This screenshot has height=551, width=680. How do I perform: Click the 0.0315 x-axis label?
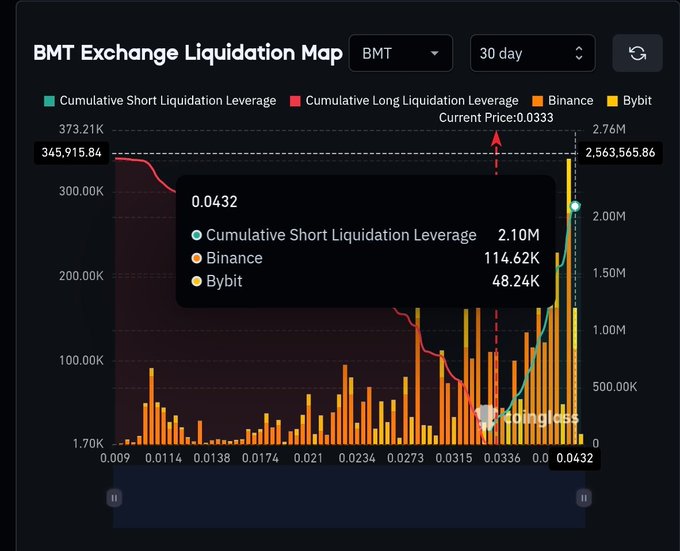tap(454, 458)
